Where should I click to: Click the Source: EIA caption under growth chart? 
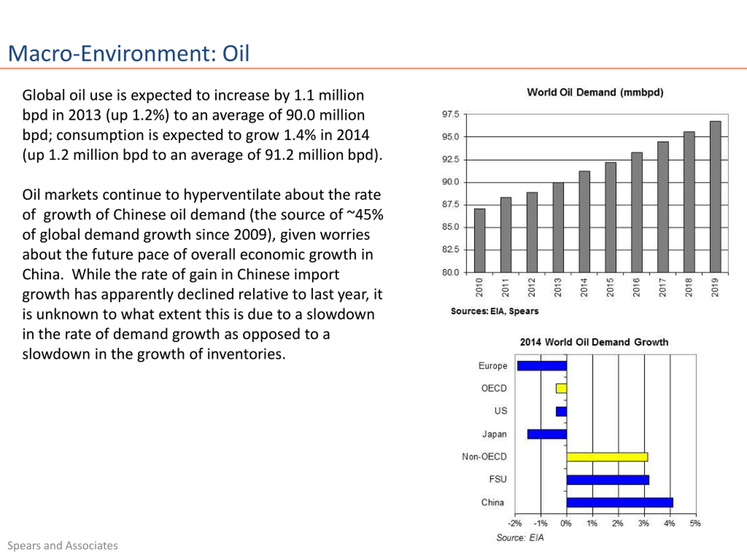(520, 537)
